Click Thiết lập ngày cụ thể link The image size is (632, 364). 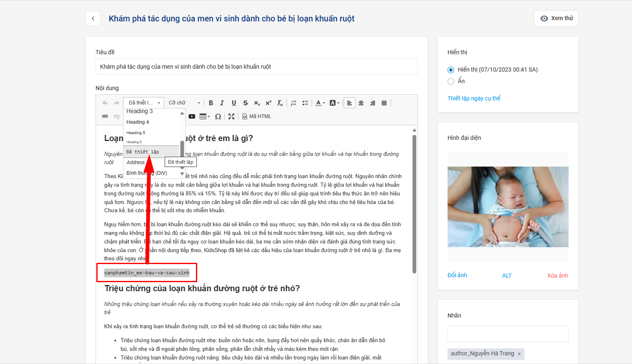pos(474,98)
